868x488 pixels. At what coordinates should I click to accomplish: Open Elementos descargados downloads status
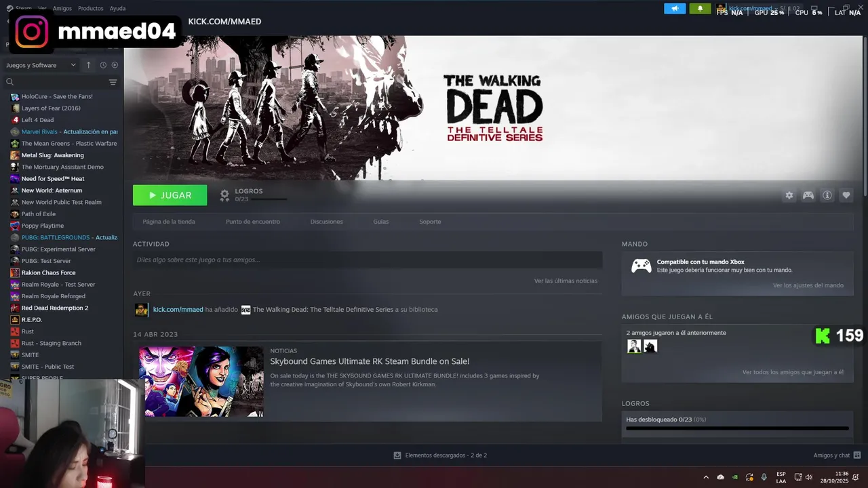click(x=440, y=455)
